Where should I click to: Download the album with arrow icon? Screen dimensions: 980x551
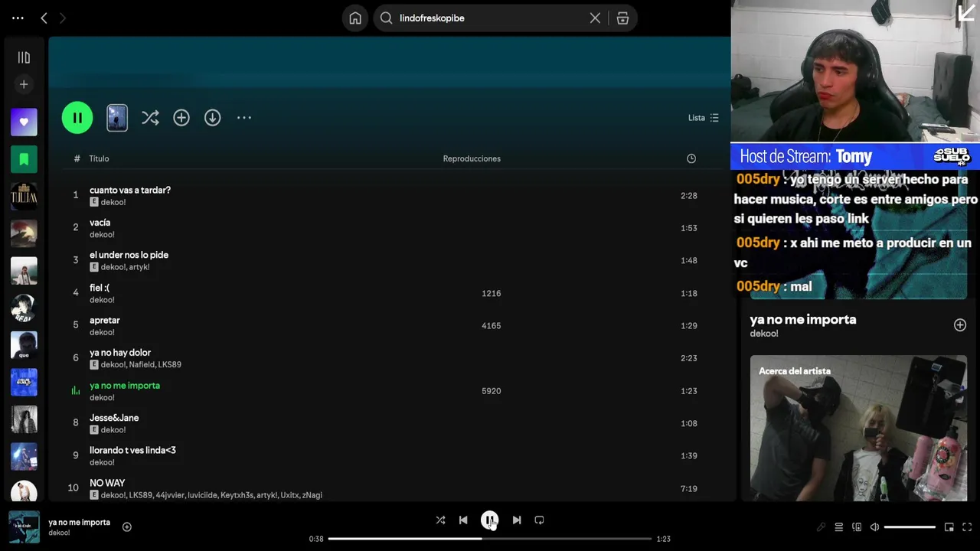pos(212,117)
